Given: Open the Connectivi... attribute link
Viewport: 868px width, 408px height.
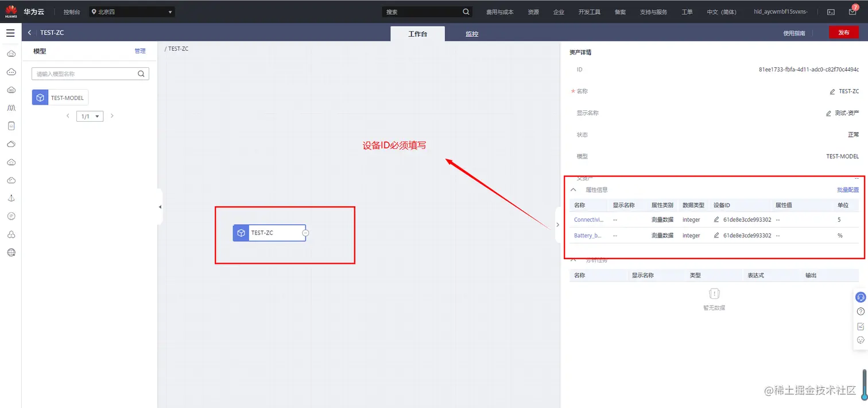Looking at the screenshot, I should point(589,220).
